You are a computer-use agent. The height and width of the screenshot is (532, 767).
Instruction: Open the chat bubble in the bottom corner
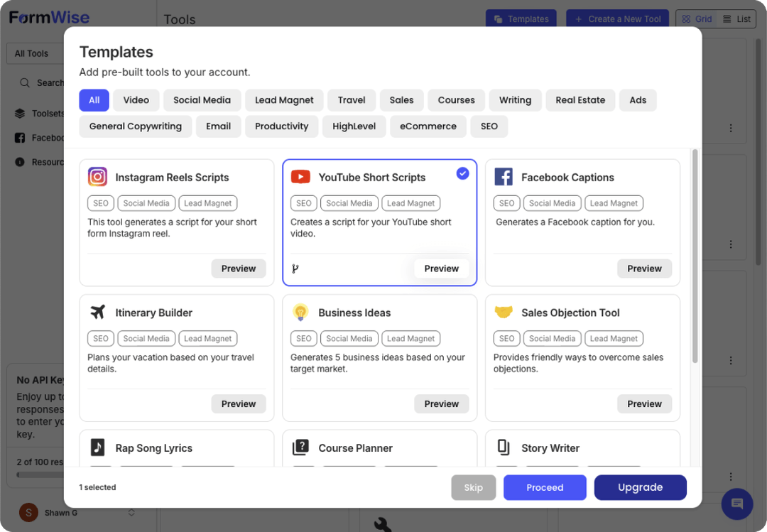[736, 504]
